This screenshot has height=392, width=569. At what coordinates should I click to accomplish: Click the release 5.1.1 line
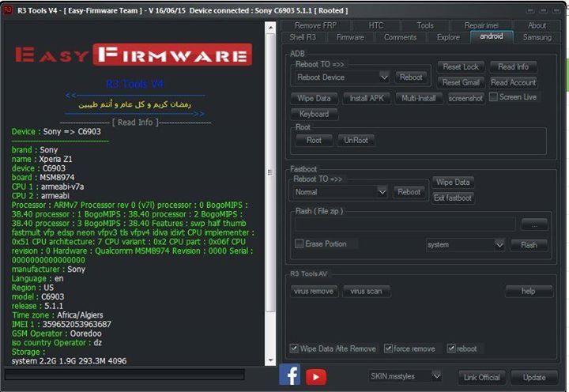point(37,306)
